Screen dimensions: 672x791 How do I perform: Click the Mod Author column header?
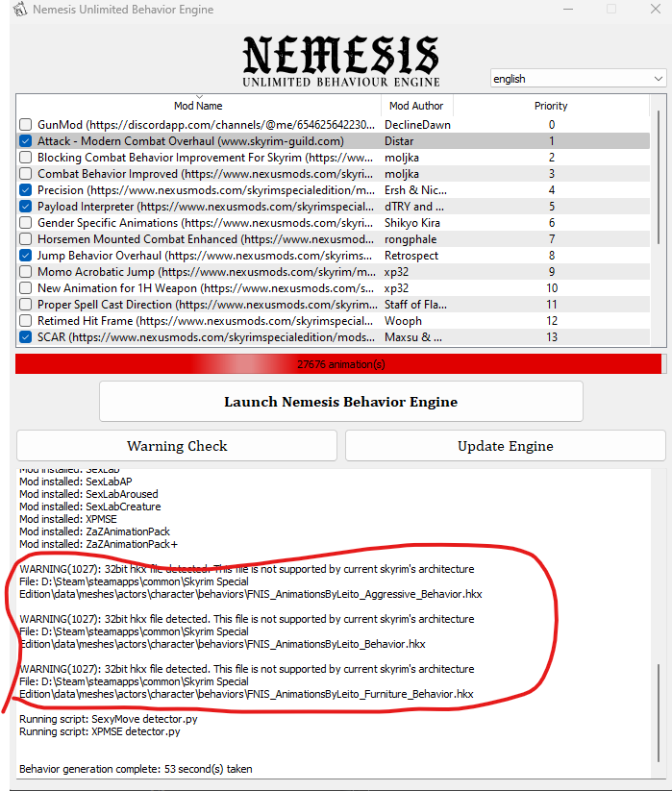click(x=418, y=106)
